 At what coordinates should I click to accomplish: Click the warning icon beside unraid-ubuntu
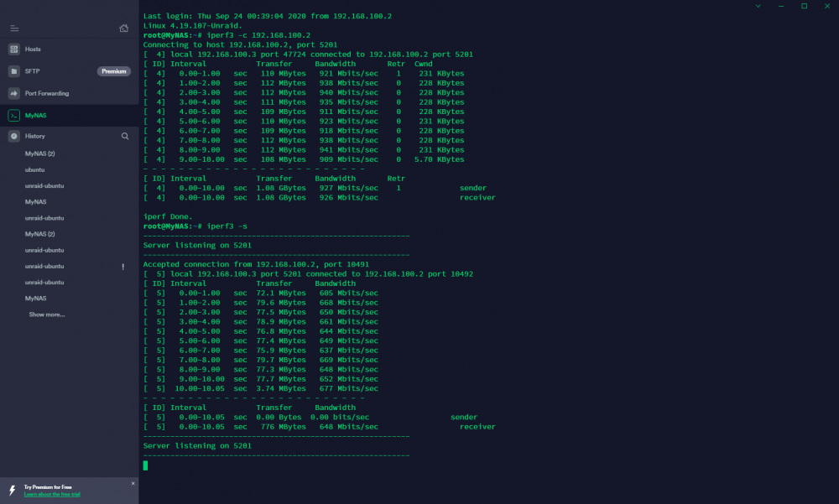tap(123, 267)
